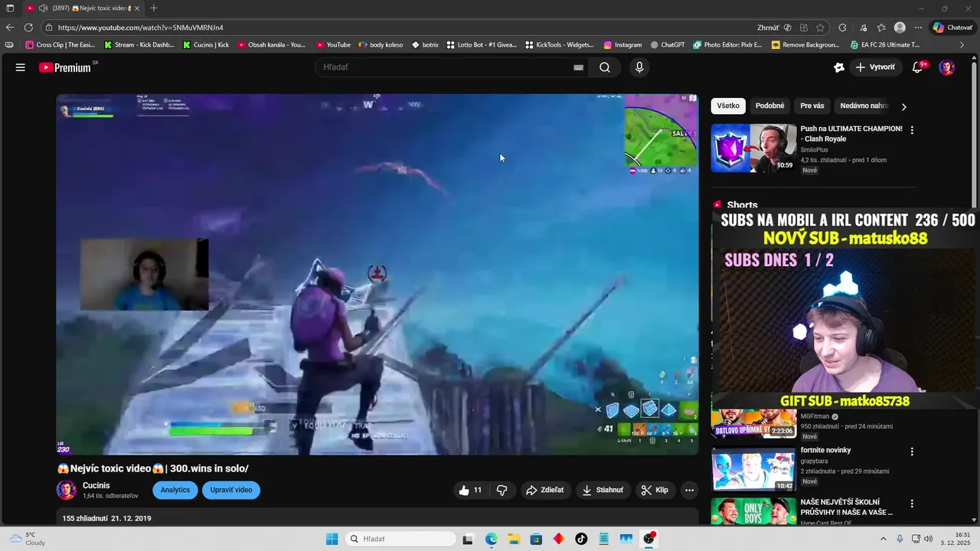Open the Cucinis channel name link
Image resolution: width=980 pixels, height=551 pixels.
pyautogui.click(x=96, y=486)
